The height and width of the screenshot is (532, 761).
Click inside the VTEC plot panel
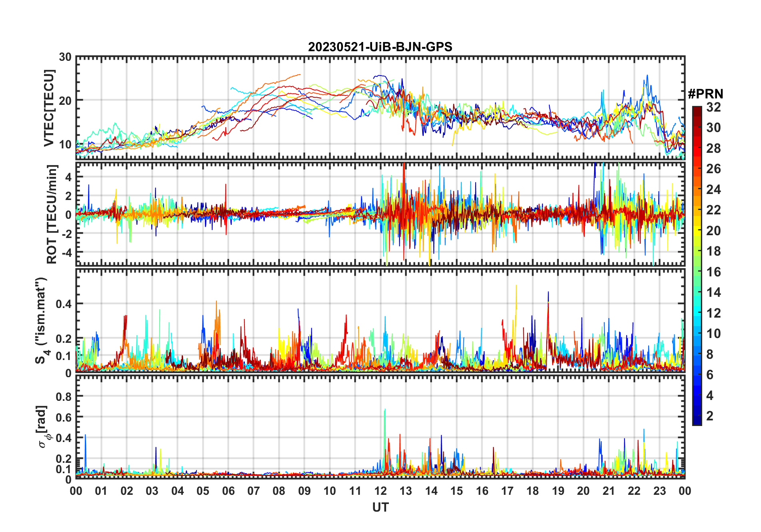(380, 108)
